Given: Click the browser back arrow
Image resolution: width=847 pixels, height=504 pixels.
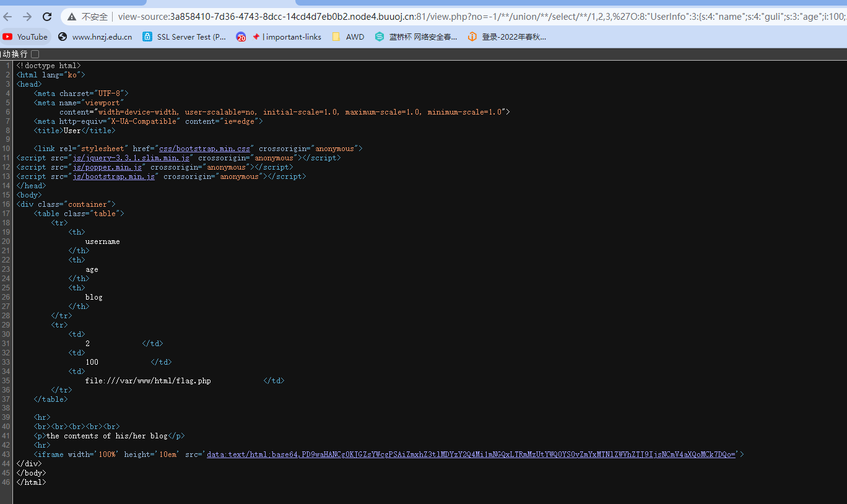Looking at the screenshot, I should click(x=7, y=17).
